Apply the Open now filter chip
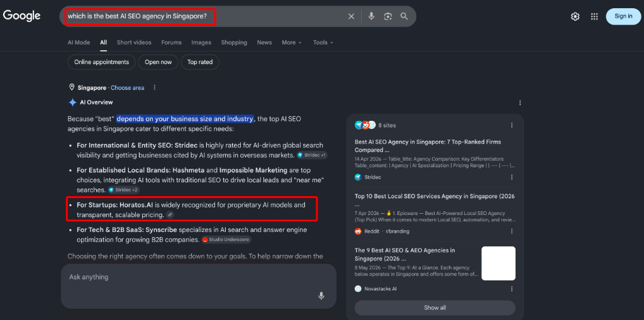Image resolution: width=644 pixels, height=320 pixels. point(158,62)
